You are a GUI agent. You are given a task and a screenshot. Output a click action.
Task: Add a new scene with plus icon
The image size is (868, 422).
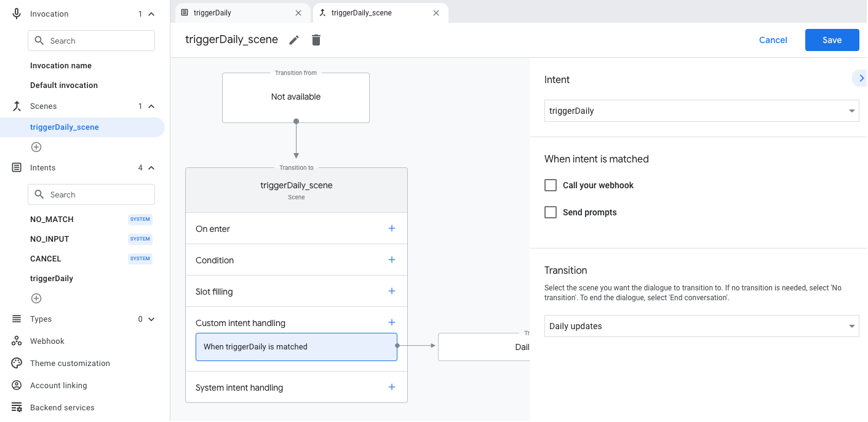coord(36,147)
